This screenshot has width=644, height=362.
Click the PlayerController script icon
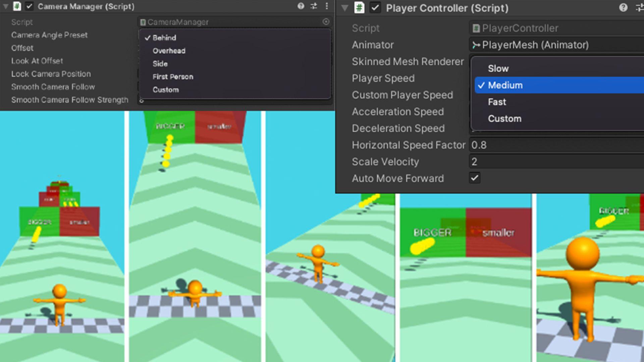click(x=476, y=28)
